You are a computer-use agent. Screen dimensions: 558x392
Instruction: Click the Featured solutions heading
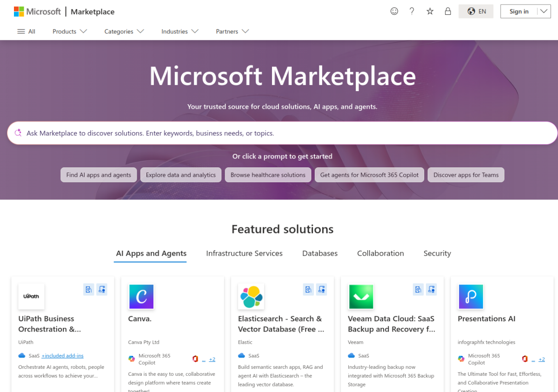[x=282, y=229]
